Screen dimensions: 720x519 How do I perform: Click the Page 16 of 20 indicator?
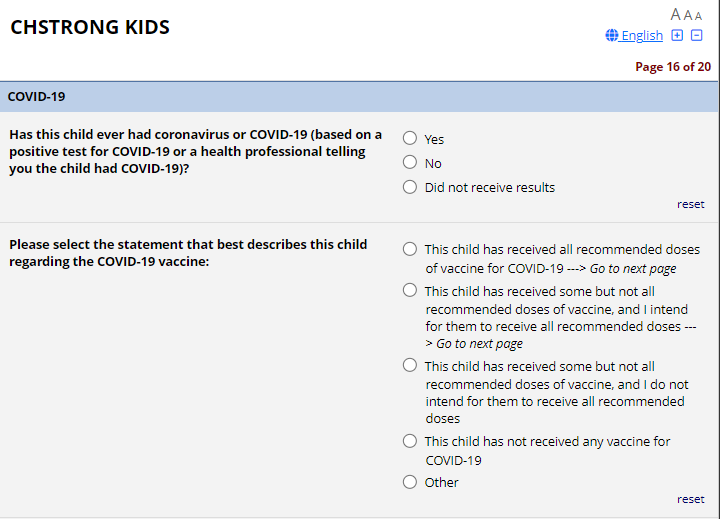point(673,67)
